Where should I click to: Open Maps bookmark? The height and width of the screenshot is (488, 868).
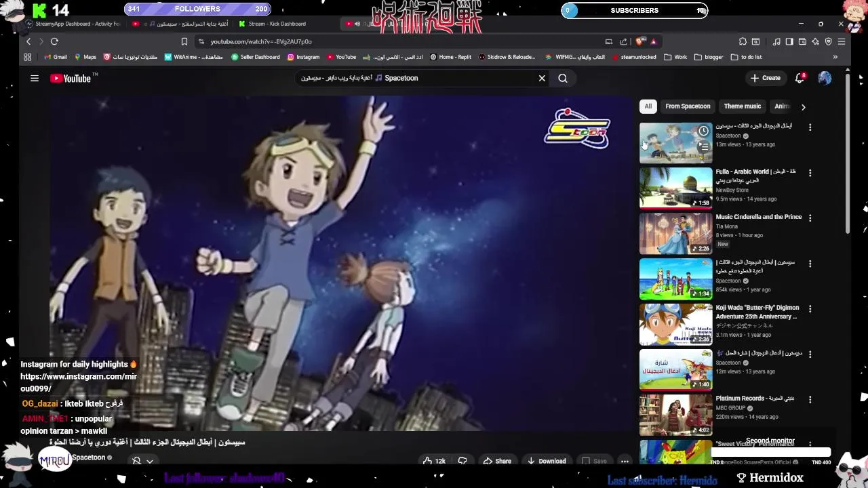[85, 57]
